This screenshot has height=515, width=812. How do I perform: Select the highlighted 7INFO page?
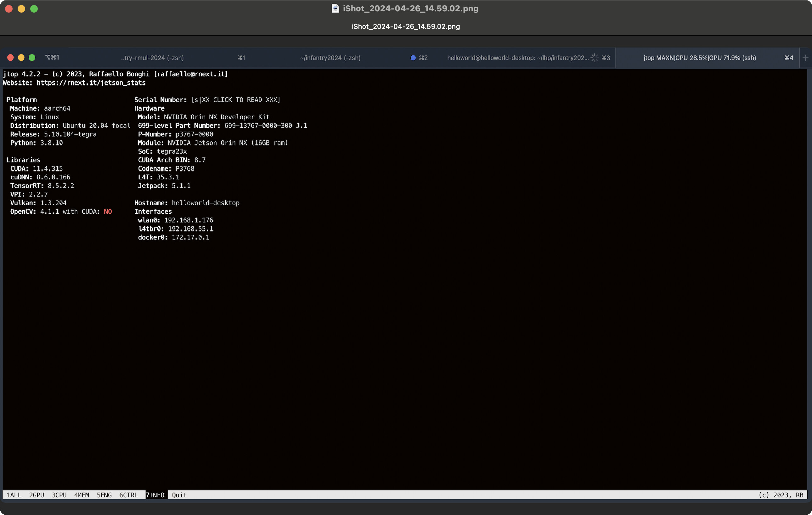pos(155,495)
